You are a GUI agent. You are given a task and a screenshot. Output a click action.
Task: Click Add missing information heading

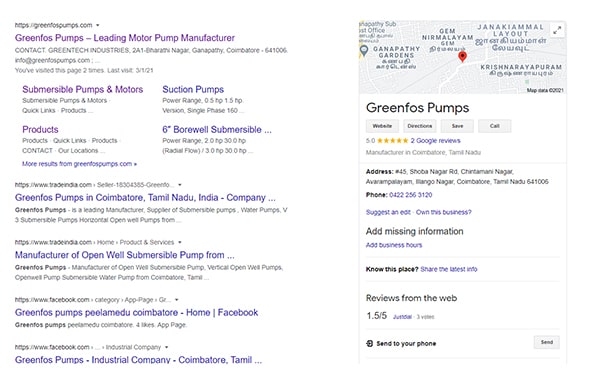tap(415, 231)
